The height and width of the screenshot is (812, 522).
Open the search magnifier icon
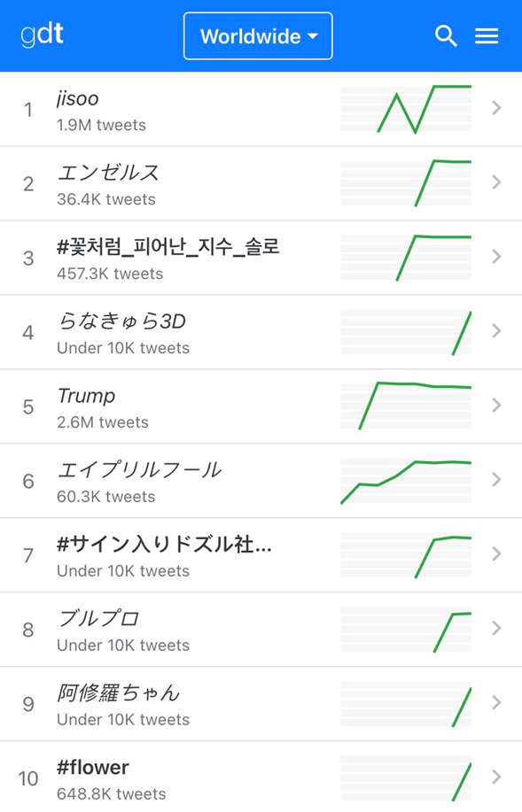446,36
